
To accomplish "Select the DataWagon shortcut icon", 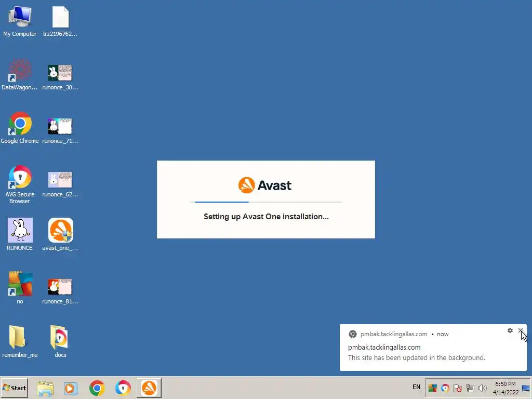I will point(20,75).
